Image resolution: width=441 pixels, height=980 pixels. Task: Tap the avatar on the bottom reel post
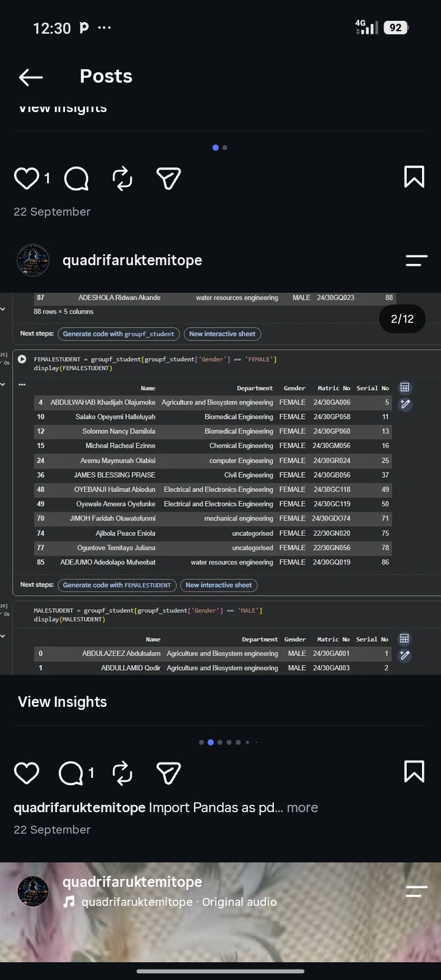tap(32, 891)
